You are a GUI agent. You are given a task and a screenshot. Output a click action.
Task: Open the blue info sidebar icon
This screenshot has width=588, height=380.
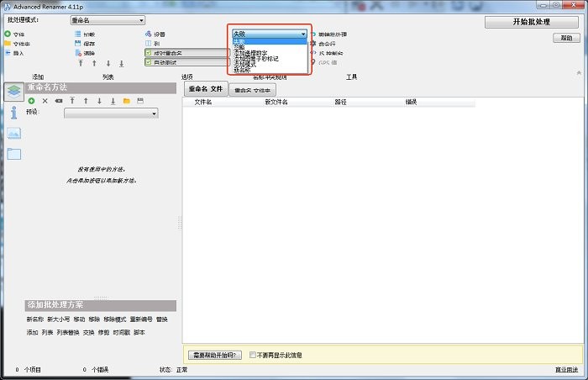(14, 113)
